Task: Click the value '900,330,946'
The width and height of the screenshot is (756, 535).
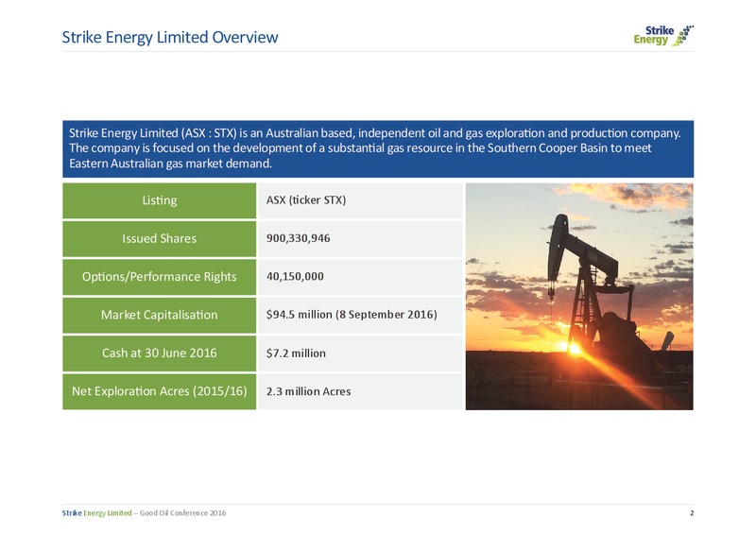Action: tap(298, 238)
